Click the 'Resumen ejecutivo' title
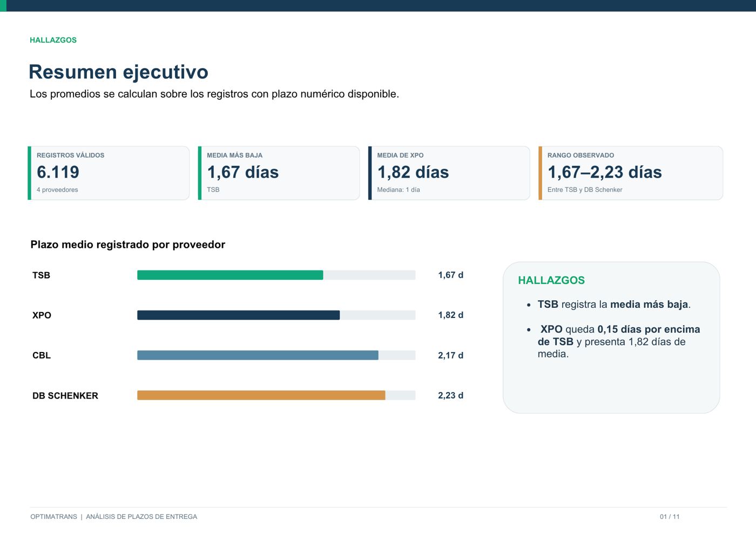 click(118, 72)
